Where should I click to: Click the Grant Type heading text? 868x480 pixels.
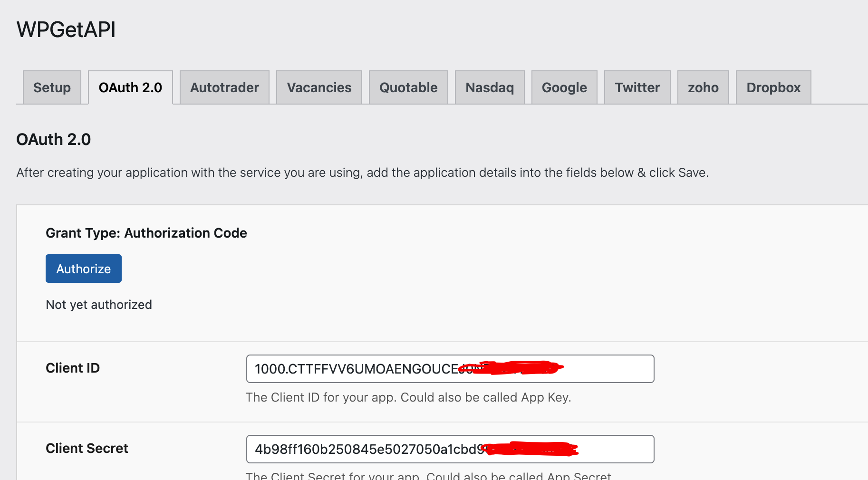click(x=146, y=233)
